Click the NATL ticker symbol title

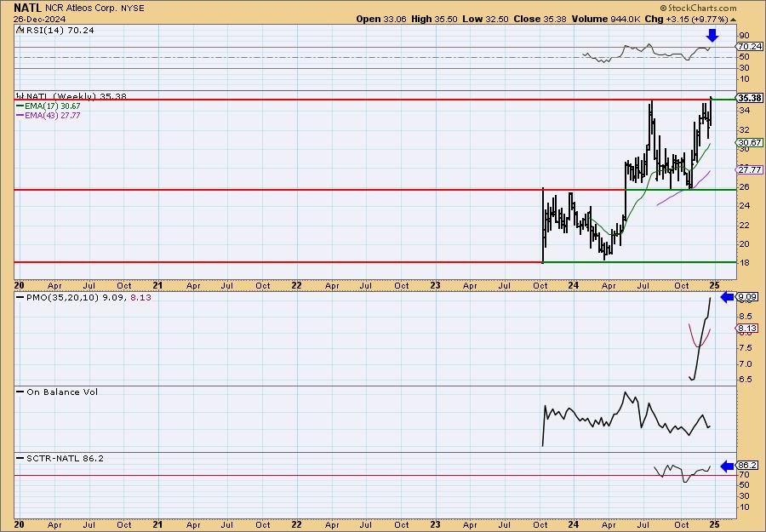[28, 8]
